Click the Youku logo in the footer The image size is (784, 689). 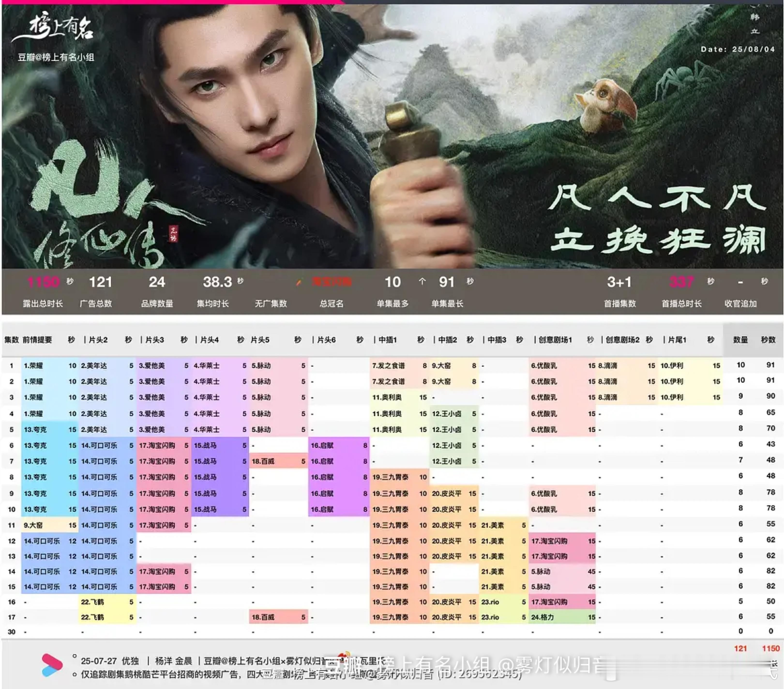(52, 666)
